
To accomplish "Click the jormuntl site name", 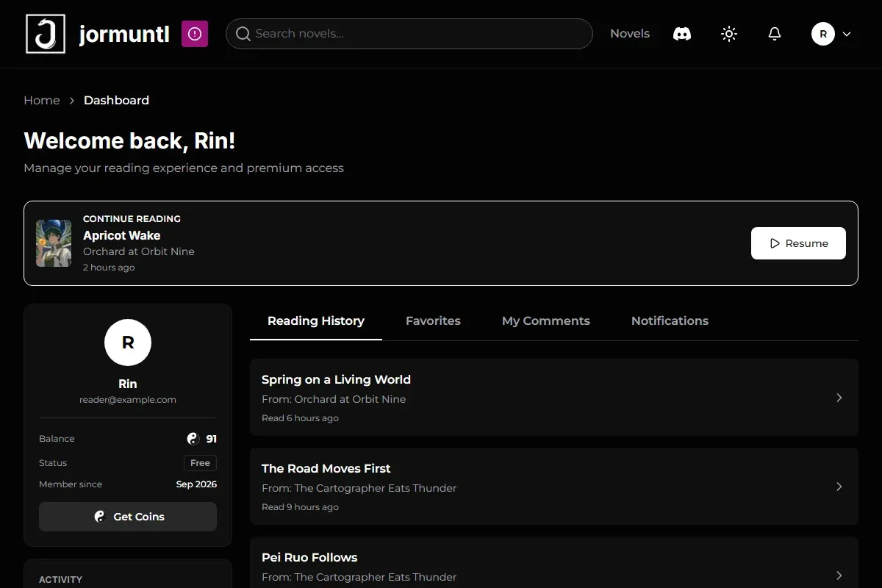I will pos(124,34).
